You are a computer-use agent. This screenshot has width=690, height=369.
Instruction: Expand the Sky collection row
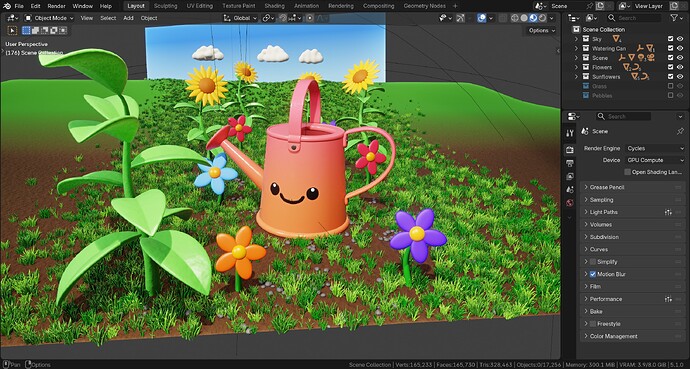[576, 39]
